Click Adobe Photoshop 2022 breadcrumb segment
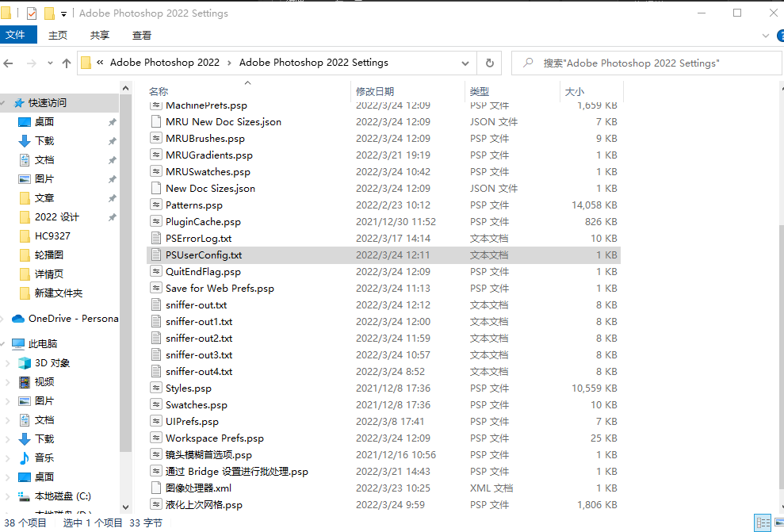The width and height of the screenshot is (784, 532). point(165,63)
